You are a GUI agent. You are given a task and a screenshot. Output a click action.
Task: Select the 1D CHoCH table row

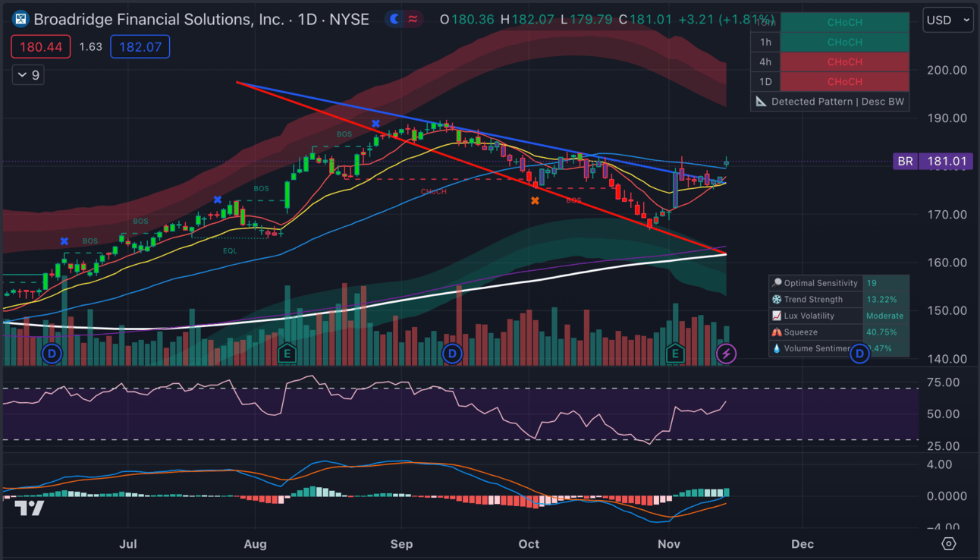[x=830, y=82]
